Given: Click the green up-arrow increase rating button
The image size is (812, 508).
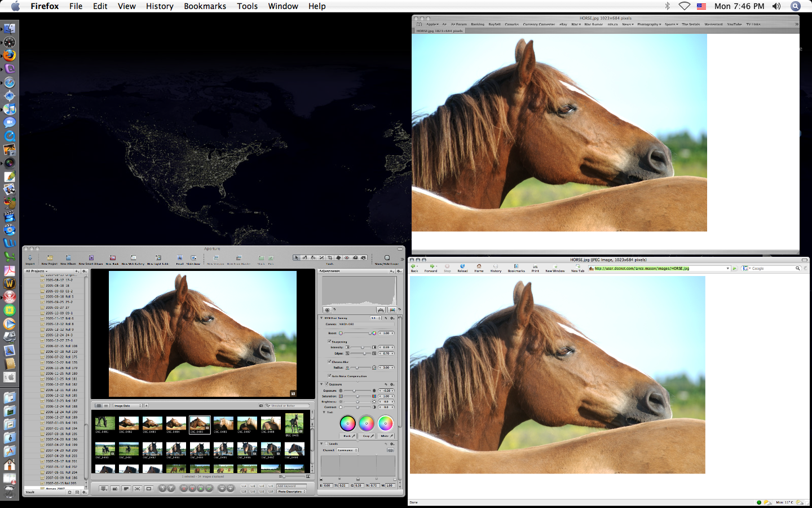Looking at the screenshot, I should [x=201, y=488].
